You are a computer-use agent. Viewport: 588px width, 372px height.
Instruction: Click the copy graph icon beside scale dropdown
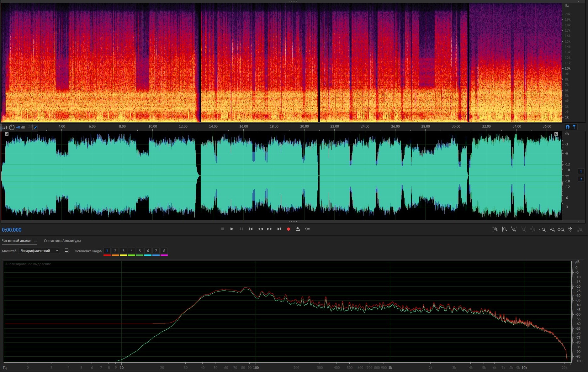tap(67, 251)
